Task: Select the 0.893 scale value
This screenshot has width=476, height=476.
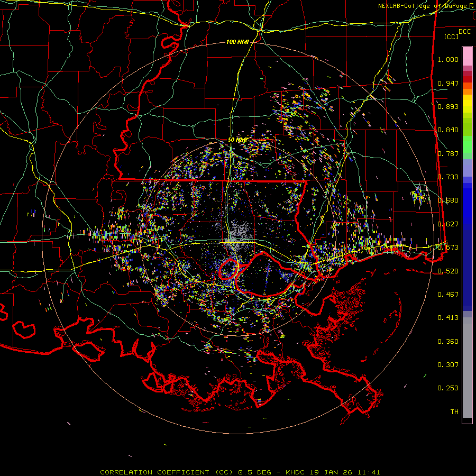Action: pyautogui.click(x=448, y=106)
